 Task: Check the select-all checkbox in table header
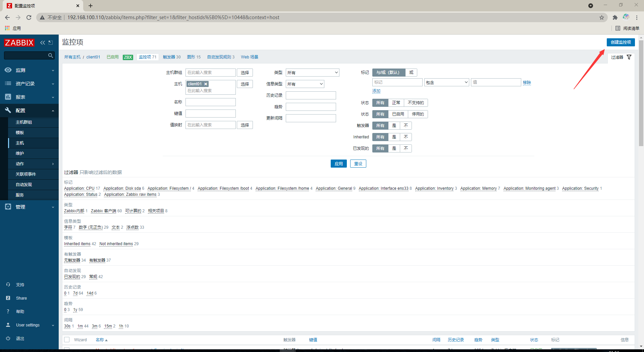[67, 340]
